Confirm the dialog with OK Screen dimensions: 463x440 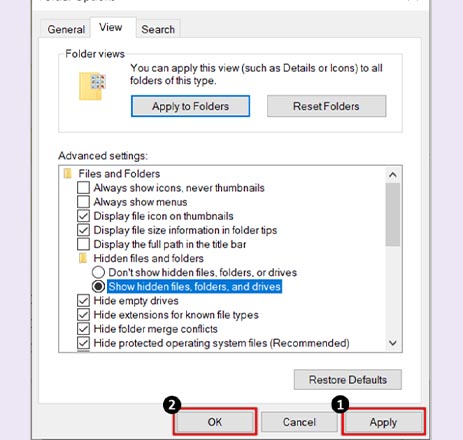pyautogui.click(x=215, y=422)
